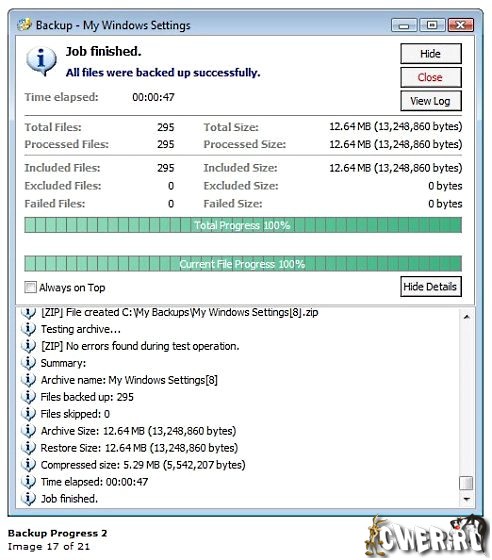Click info icon beside 'Archive Size' entry
492x560 pixels.
pos(28,431)
